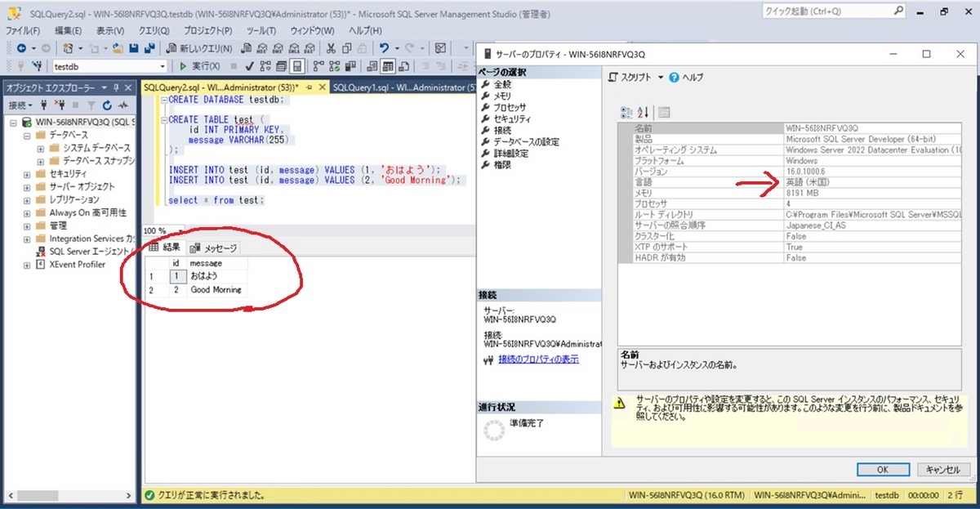The image size is (980, 509).
Task: Expand the サーバー オブジェクト node
Action: point(27,187)
